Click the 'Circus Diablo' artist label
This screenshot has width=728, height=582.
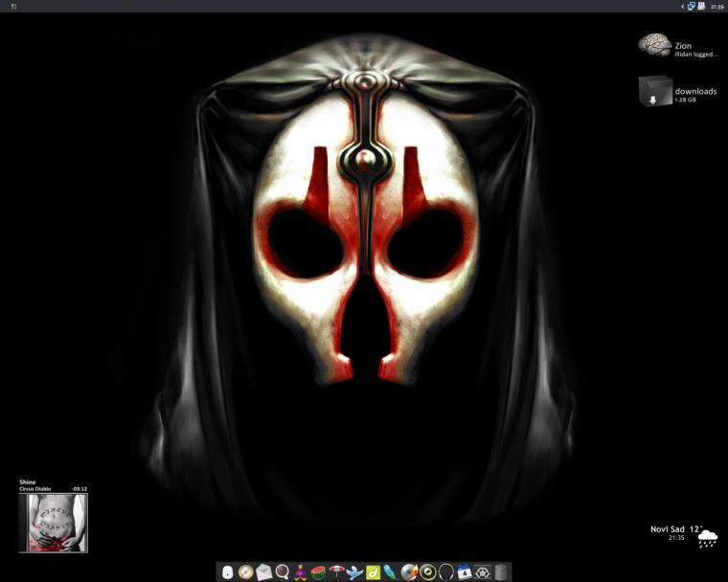click(x=35, y=489)
